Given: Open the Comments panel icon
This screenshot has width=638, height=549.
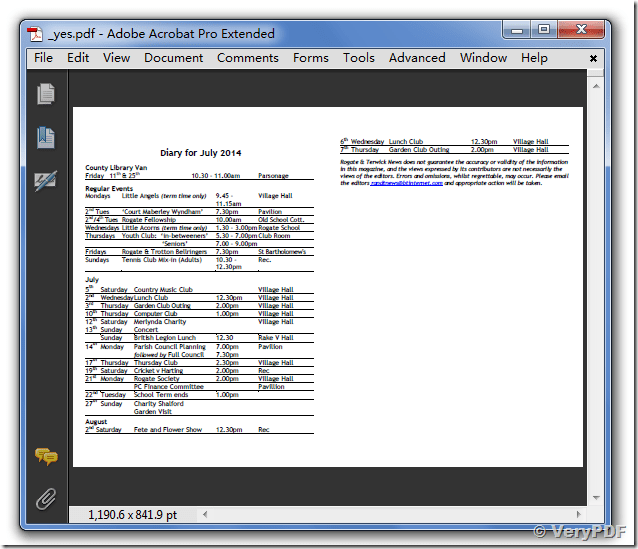Looking at the screenshot, I should click(46, 457).
